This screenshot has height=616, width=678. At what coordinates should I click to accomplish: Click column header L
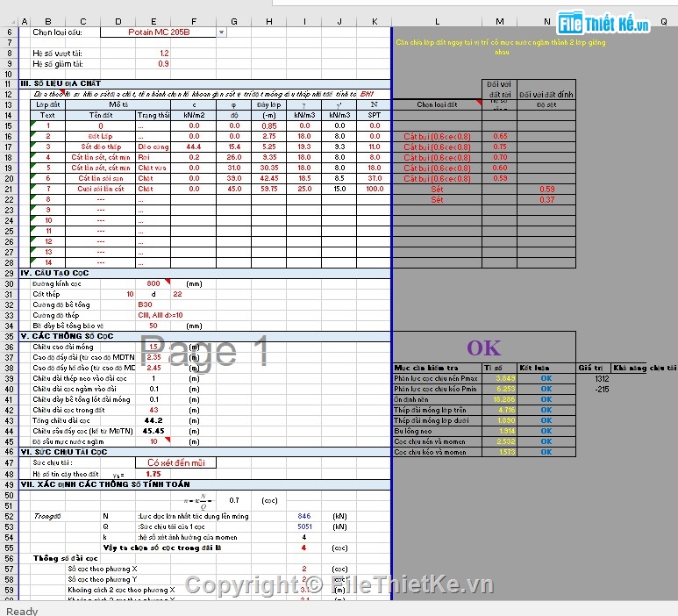(x=437, y=22)
